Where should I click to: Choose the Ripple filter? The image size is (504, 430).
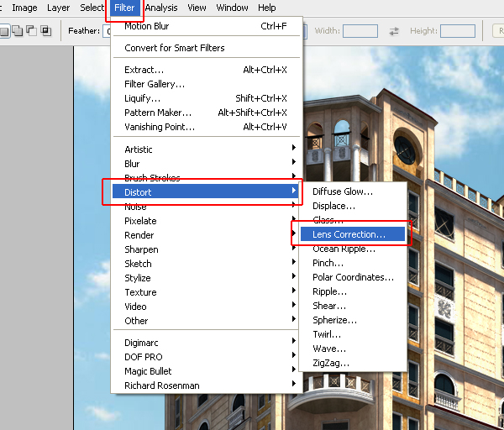pos(353,291)
